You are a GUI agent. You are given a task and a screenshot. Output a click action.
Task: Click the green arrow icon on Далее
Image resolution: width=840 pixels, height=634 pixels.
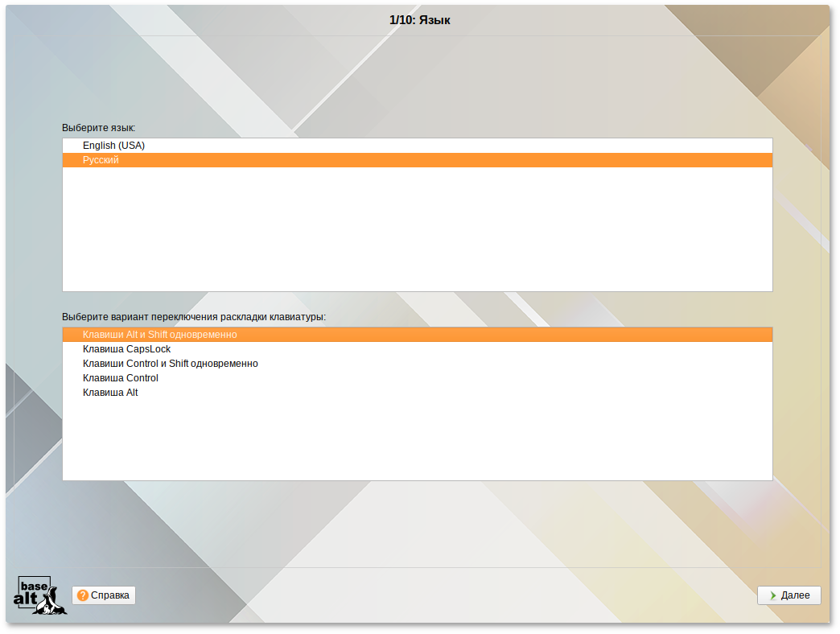pyautogui.click(x=772, y=595)
